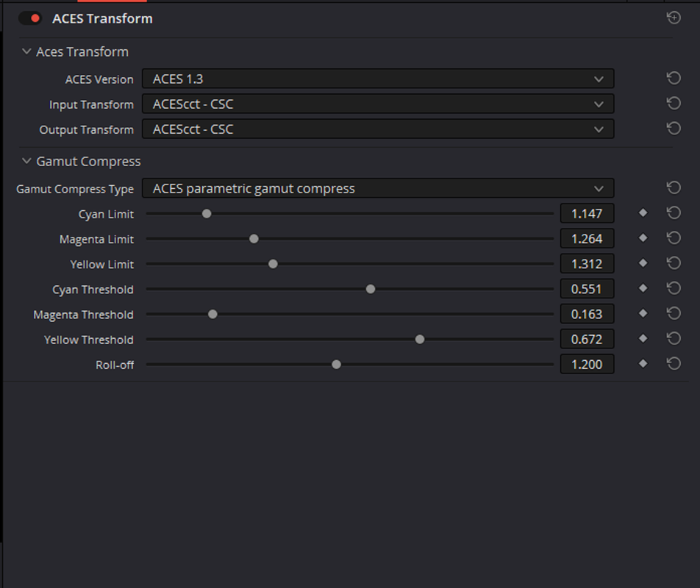
Task: Collapse the Aces Transform section
Action: (x=26, y=51)
